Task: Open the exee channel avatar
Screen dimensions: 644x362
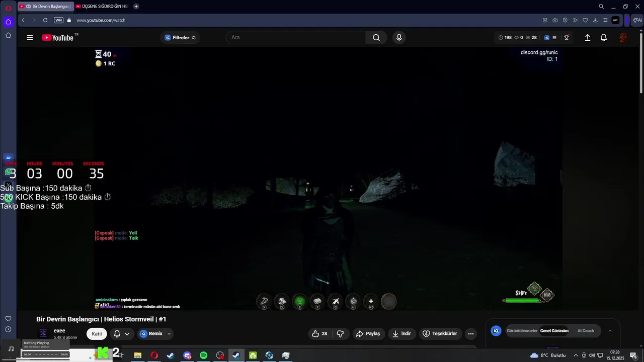Action: (x=43, y=333)
